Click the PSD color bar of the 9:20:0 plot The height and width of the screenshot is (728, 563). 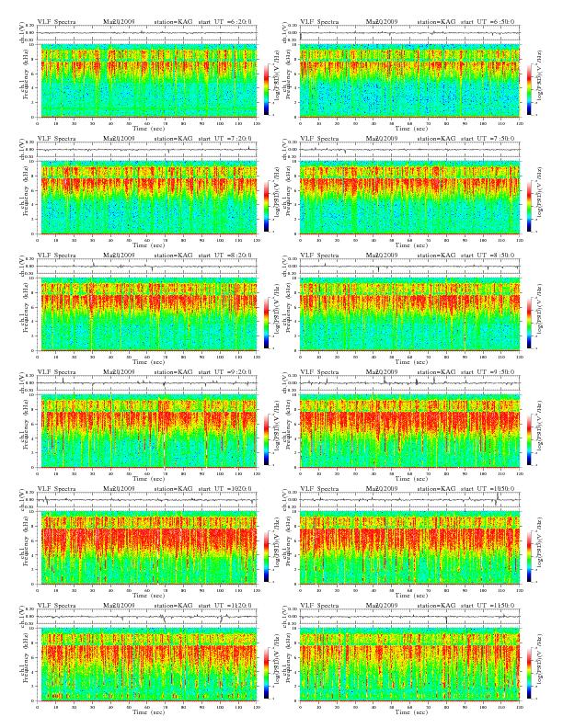click(x=266, y=439)
